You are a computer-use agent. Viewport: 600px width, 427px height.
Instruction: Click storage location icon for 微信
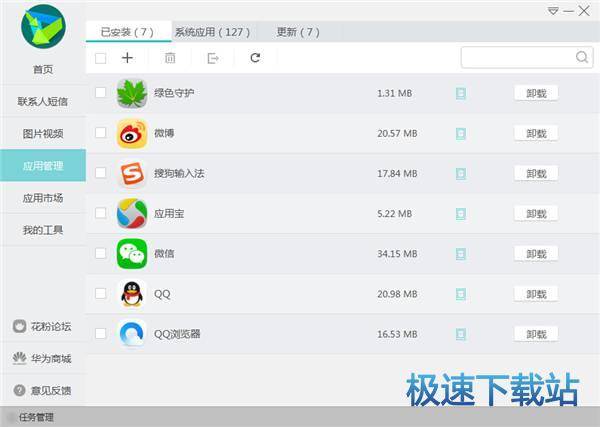(461, 254)
